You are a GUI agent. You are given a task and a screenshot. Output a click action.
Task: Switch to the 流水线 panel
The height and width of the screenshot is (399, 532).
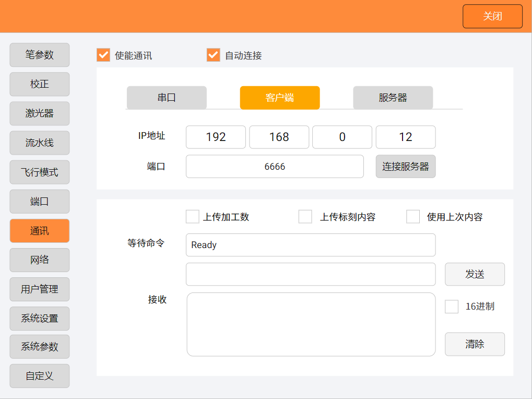tap(39, 143)
